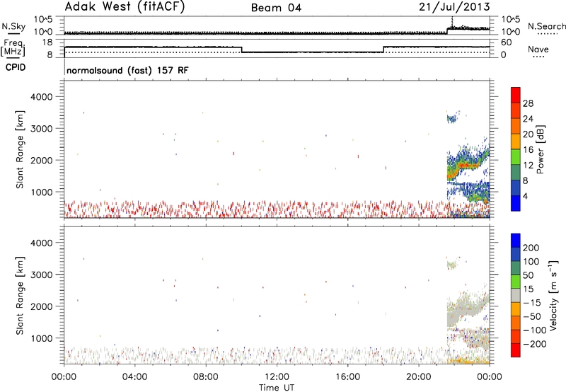The image size is (566, 392).
Task: Click the 'Nave' legend label
Action: click(x=538, y=49)
